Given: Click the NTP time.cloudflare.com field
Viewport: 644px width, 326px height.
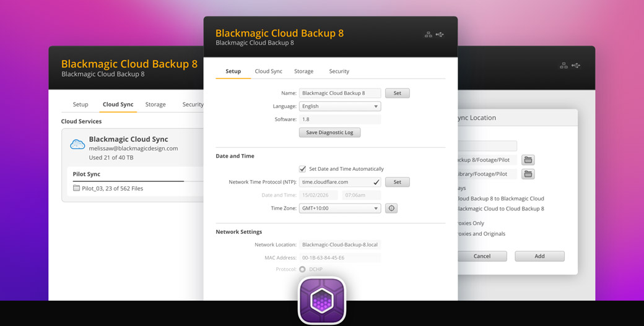Looking at the screenshot, I should (x=340, y=182).
